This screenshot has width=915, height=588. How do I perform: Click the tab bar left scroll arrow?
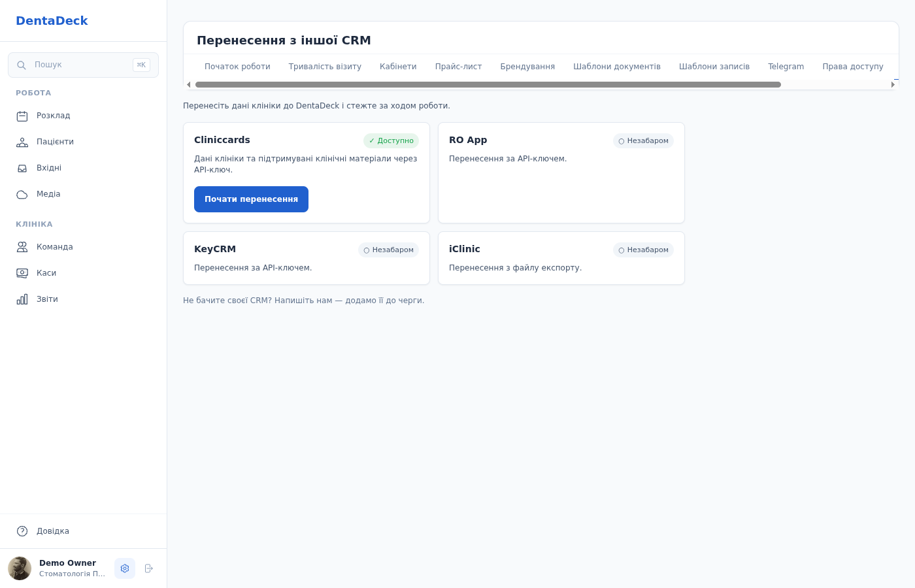(189, 84)
